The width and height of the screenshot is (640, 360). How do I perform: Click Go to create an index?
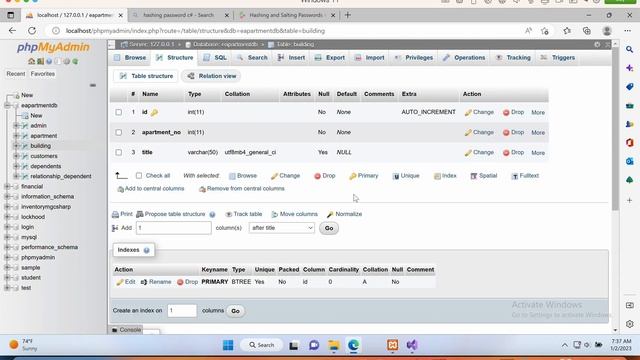(x=236, y=311)
